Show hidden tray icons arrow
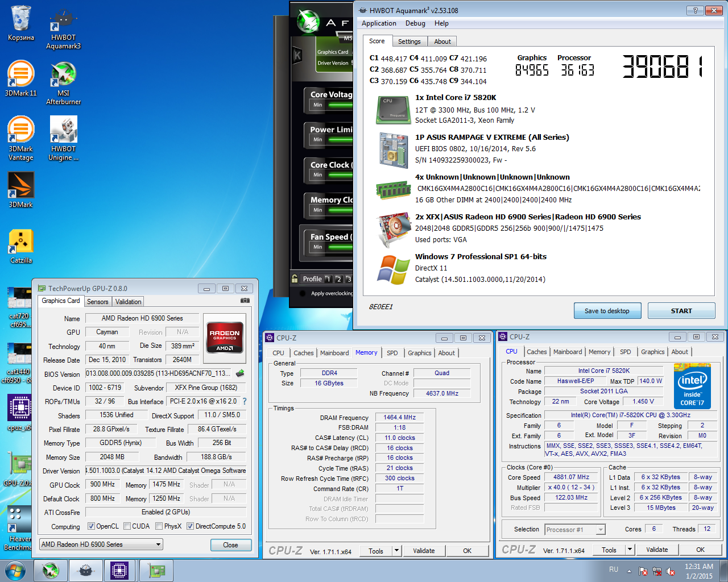The width and height of the screenshot is (728, 582). [629, 571]
